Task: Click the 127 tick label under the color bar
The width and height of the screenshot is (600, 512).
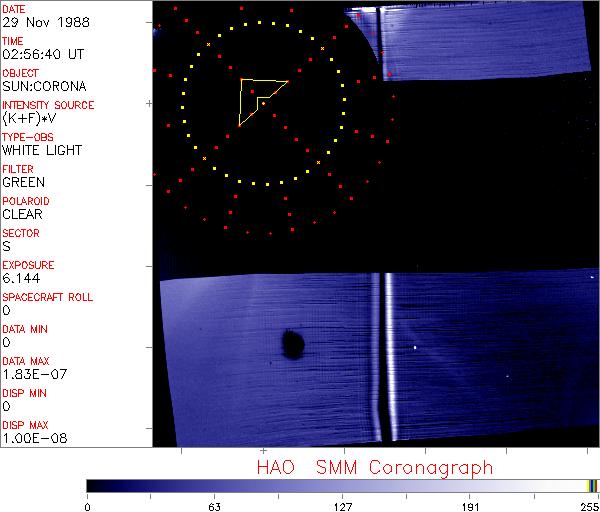Action: tap(342, 505)
